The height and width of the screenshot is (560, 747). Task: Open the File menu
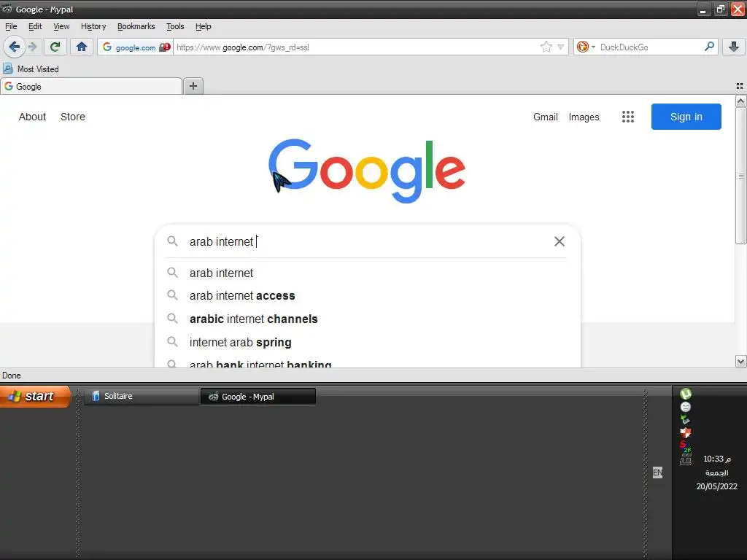[x=11, y=26]
